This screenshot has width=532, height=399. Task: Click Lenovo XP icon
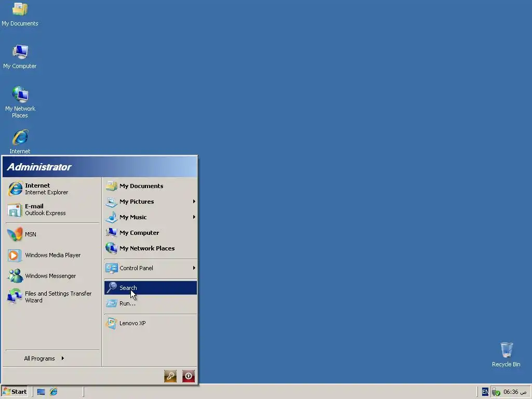[111, 323]
